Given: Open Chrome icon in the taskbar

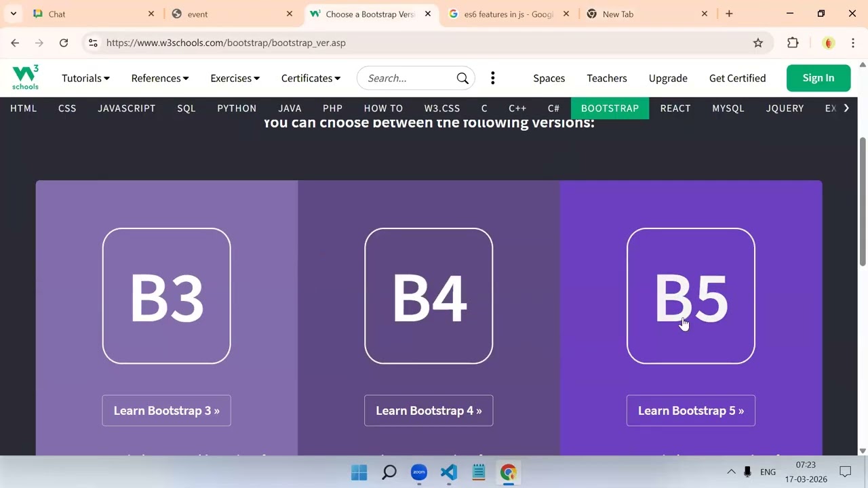Looking at the screenshot, I should coord(509,472).
